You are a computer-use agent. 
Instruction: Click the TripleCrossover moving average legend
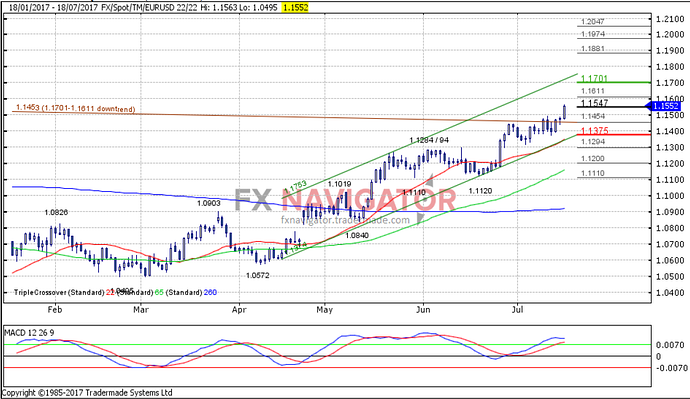[115, 292]
